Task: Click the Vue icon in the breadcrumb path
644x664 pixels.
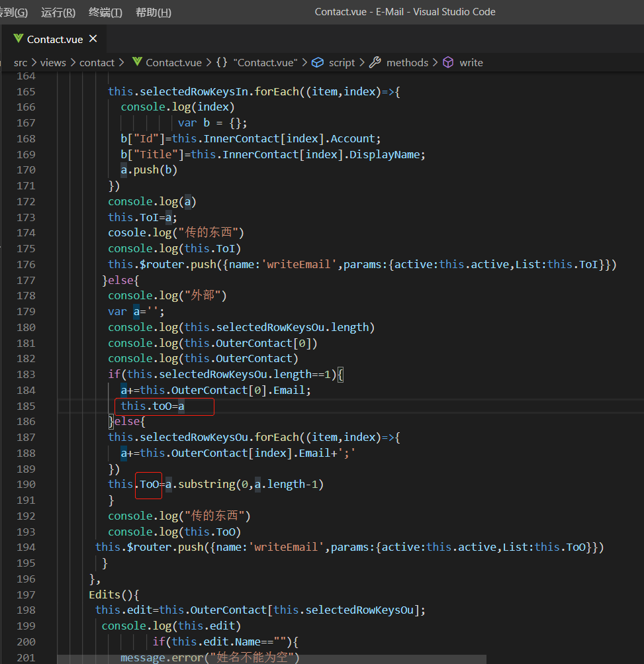Action: pyautogui.click(x=137, y=62)
